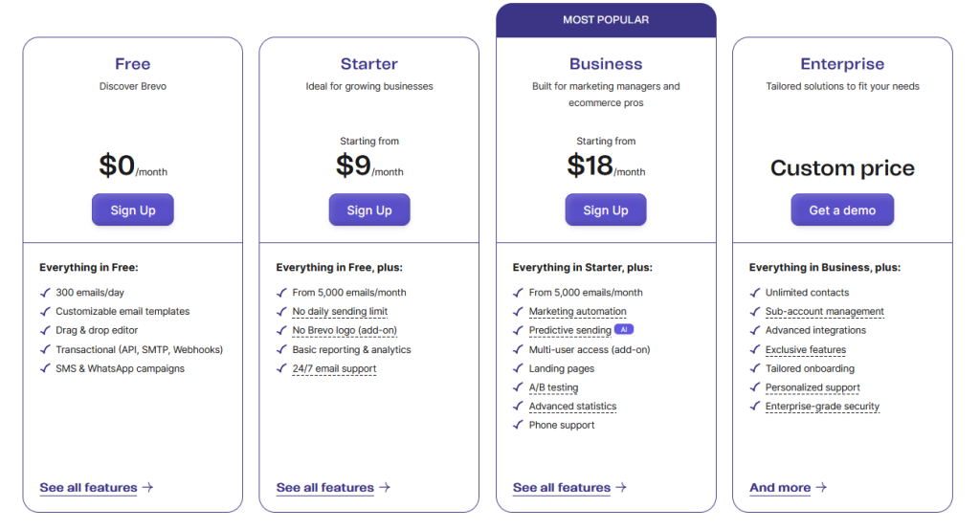Screen dimensions: 980x530
Task: Click the AI badge beside Predictive sending
Action: [x=624, y=330]
